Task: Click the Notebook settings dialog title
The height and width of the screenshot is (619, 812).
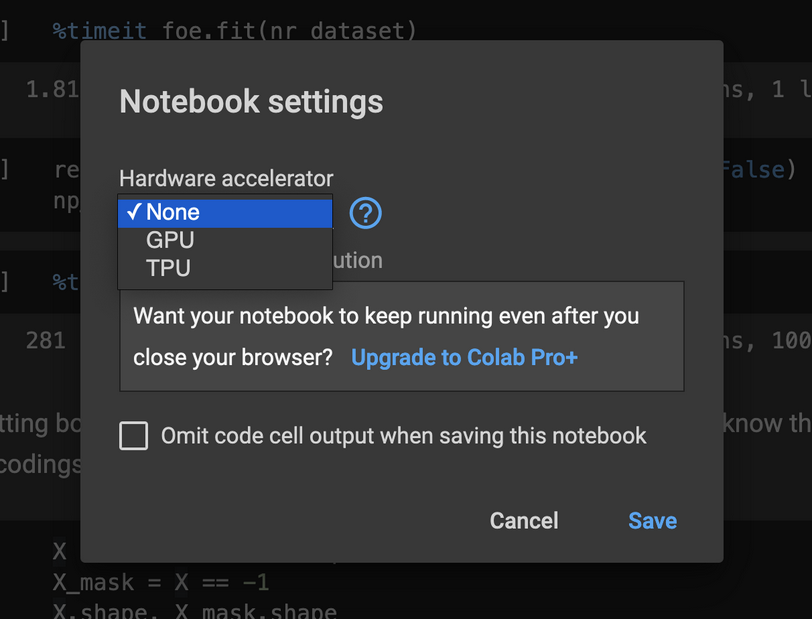Action: [x=251, y=101]
